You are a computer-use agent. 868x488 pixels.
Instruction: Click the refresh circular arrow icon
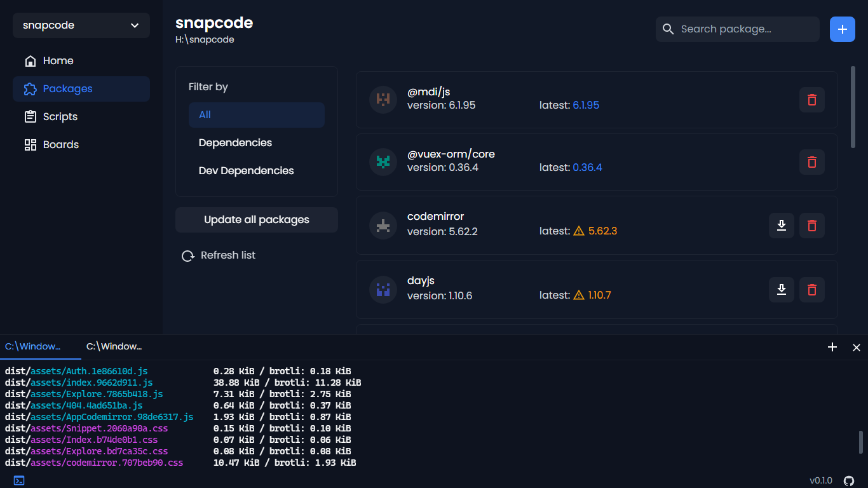(x=188, y=256)
